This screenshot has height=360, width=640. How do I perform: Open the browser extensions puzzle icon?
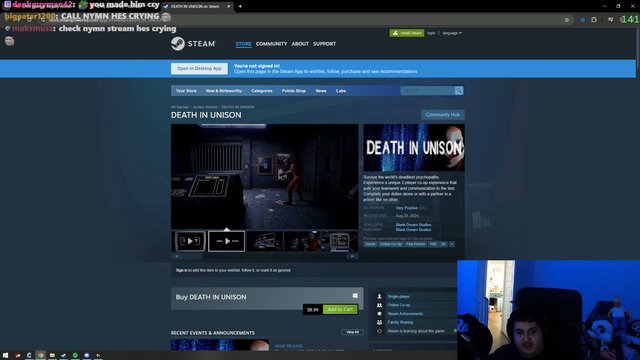[x=594, y=20]
